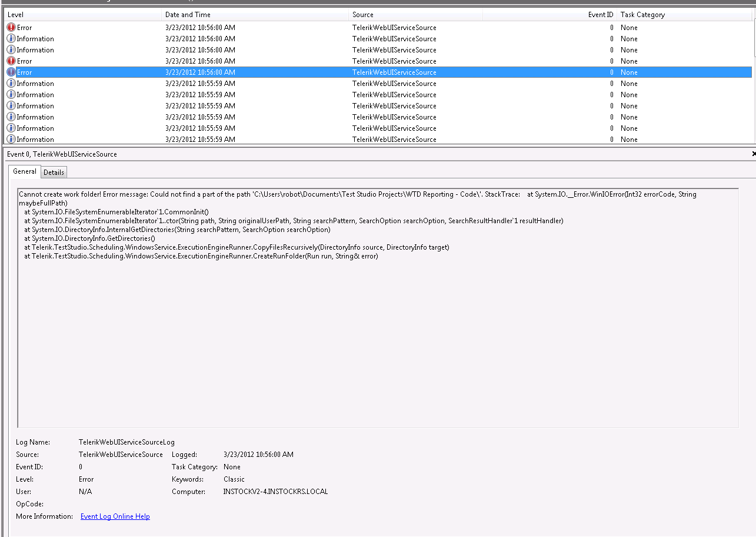The image size is (756, 537).
Task: Click the CreateRunFolder stack trace line
Action: tap(201, 256)
